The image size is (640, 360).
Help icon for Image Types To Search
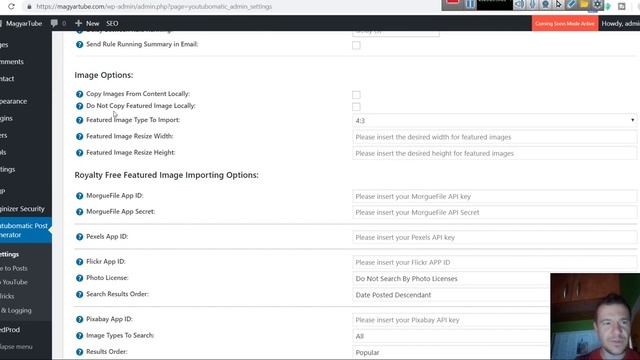tap(80, 336)
